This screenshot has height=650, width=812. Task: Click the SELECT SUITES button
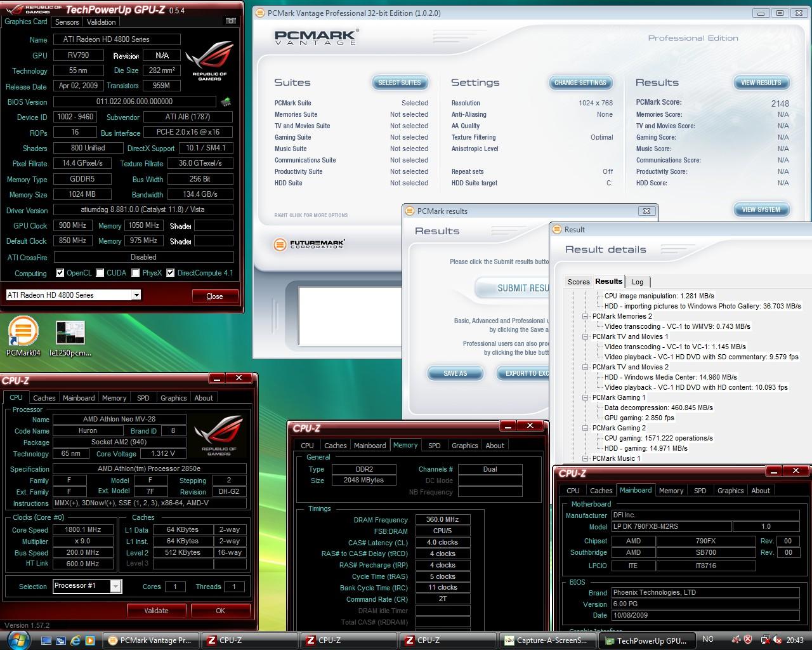(x=400, y=83)
